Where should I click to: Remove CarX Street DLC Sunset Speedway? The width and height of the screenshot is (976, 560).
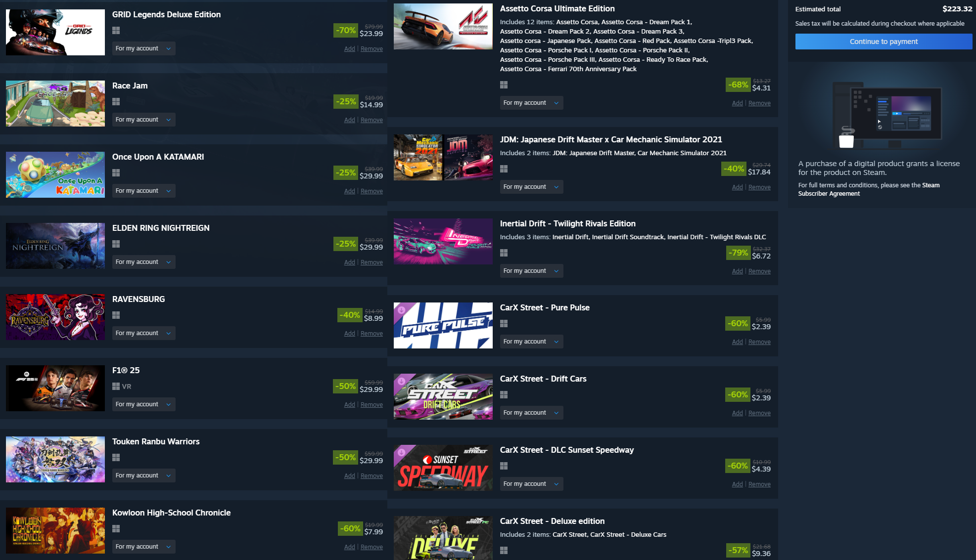coord(759,484)
